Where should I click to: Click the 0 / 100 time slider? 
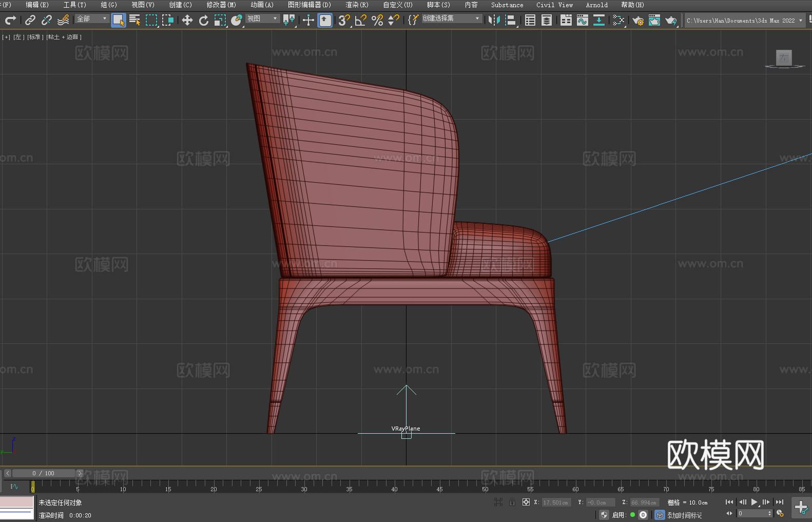pyautogui.click(x=44, y=473)
